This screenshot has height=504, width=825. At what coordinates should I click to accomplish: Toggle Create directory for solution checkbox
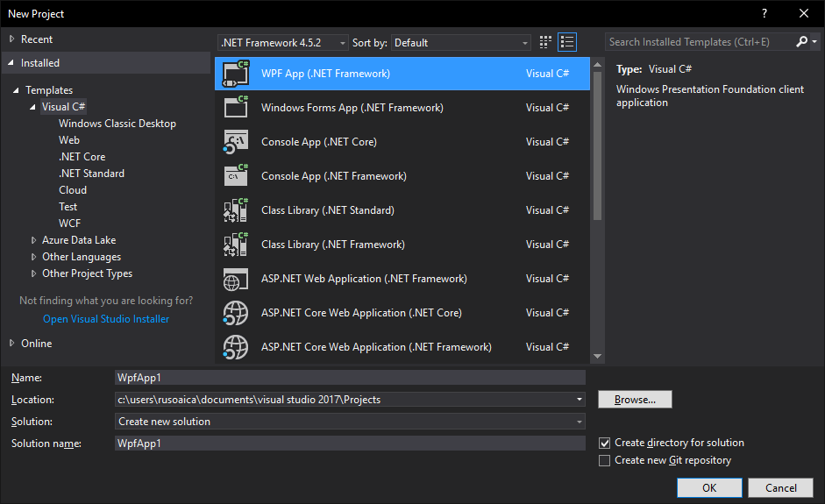click(605, 443)
